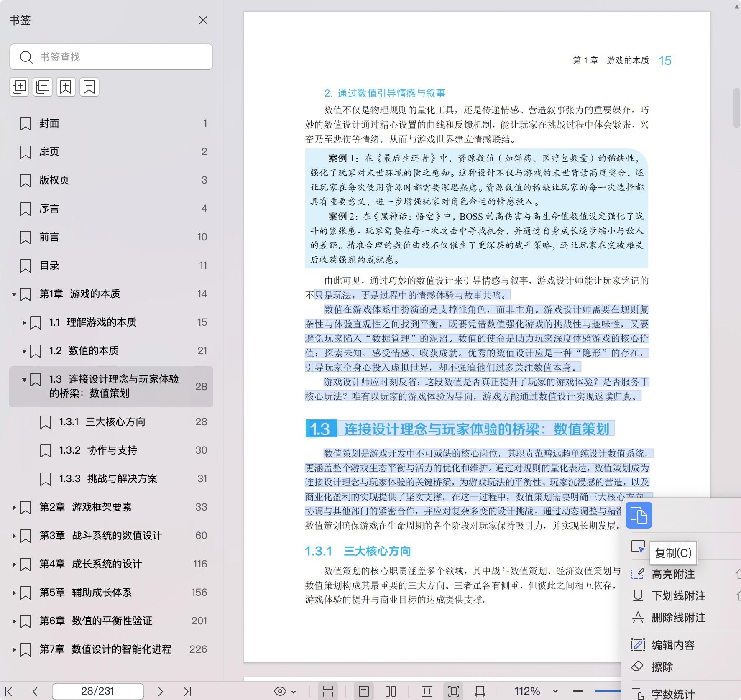Screen dimensions: 741x700
Task: Add a new bookmark for current page
Action: [x=66, y=87]
